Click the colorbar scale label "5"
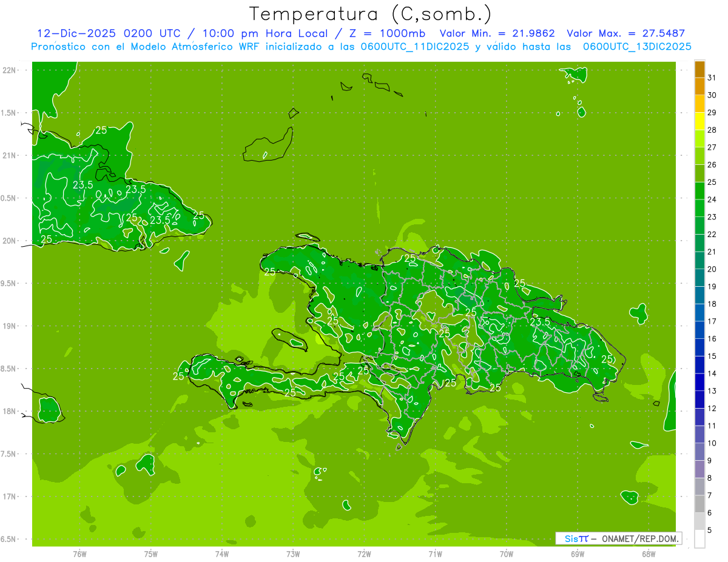728x562 pixels. point(710,530)
